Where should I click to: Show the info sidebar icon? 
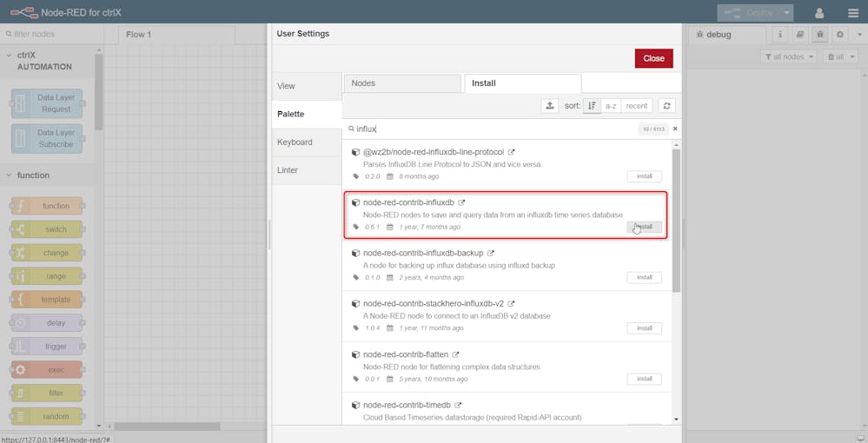click(x=780, y=35)
